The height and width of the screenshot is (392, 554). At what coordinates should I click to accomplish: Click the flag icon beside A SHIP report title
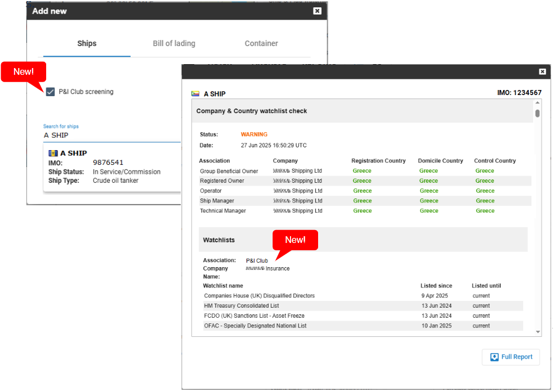(x=195, y=94)
